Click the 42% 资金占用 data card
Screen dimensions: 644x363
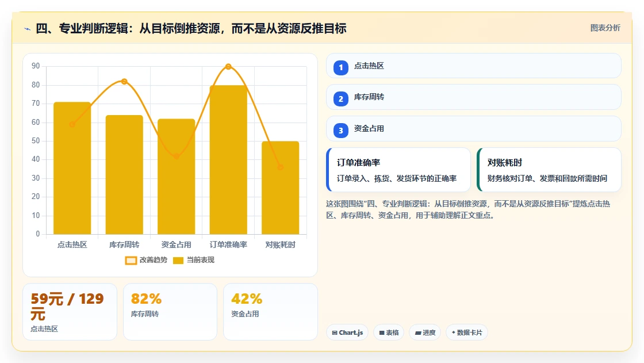coord(270,312)
